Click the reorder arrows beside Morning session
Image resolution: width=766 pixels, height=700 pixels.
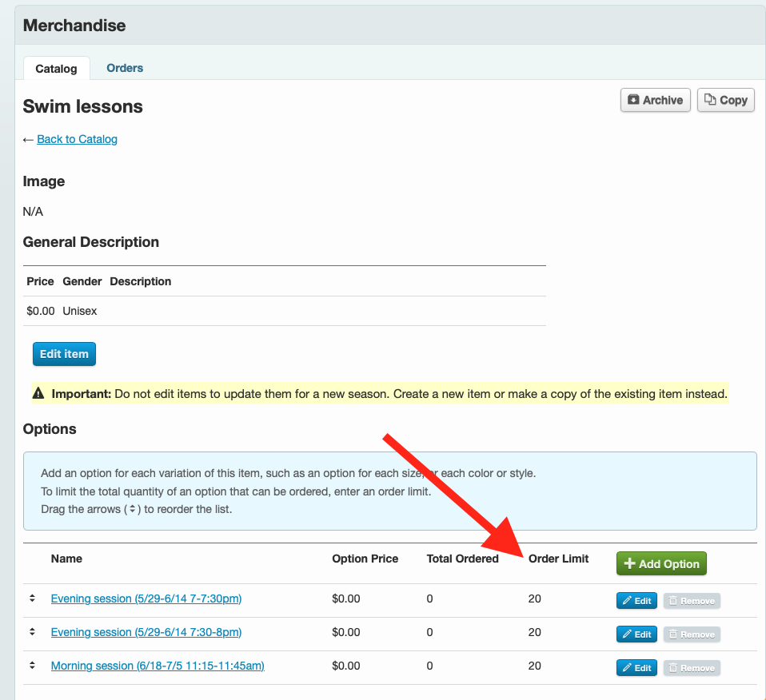pos(32,666)
